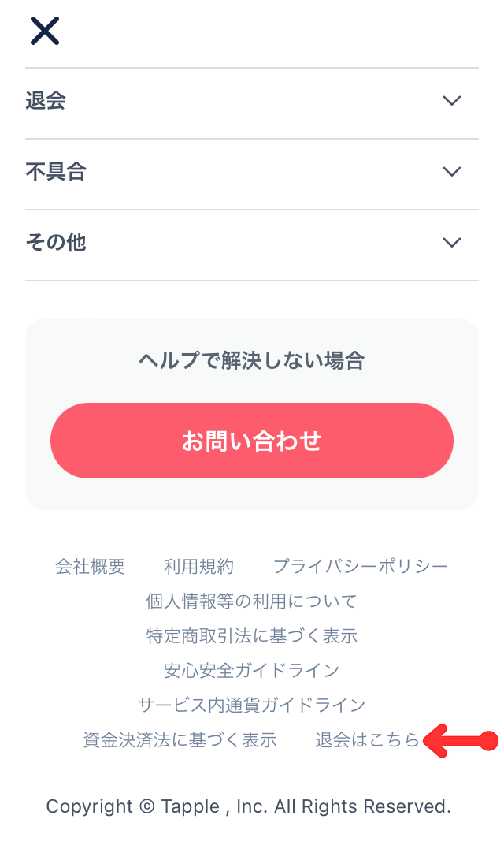Open the 会社概要 company overview link
504x860 pixels.
91,566
